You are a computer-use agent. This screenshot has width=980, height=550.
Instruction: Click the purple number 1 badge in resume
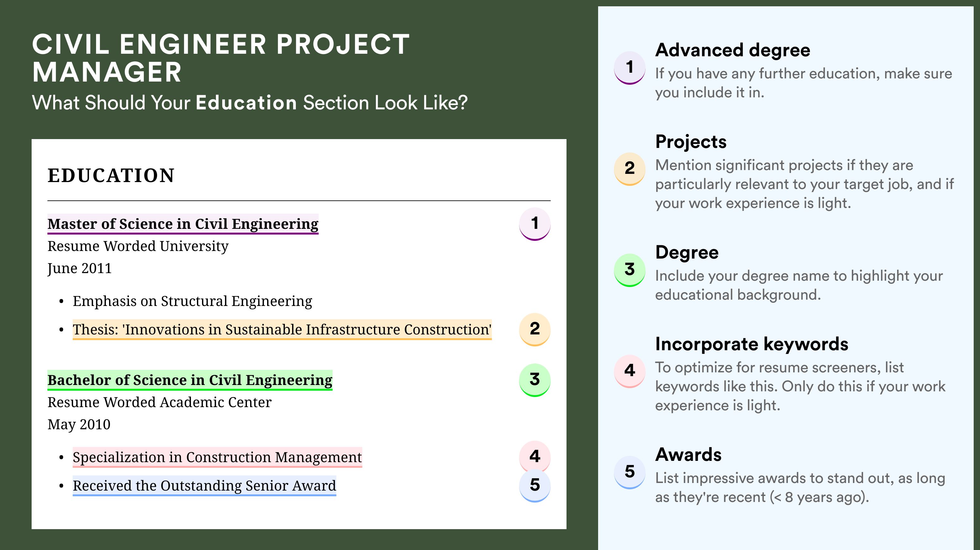click(x=535, y=224)
